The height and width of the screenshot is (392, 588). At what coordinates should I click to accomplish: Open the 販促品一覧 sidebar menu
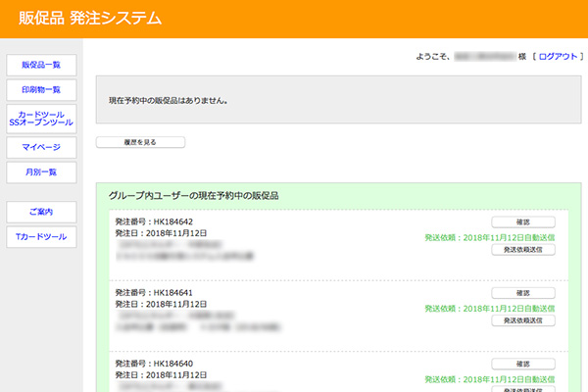point(41,66)
